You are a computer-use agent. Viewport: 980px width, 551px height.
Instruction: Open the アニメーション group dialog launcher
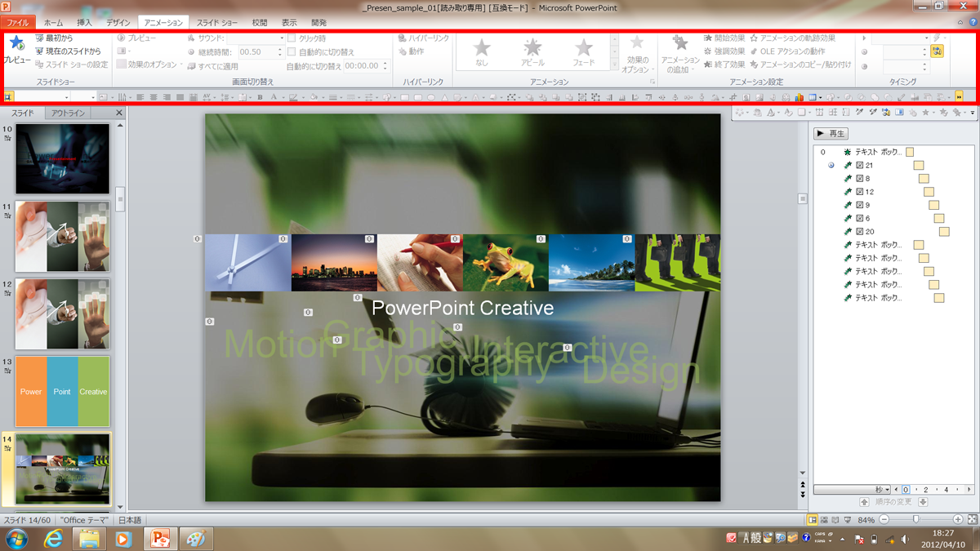(653, 82)
